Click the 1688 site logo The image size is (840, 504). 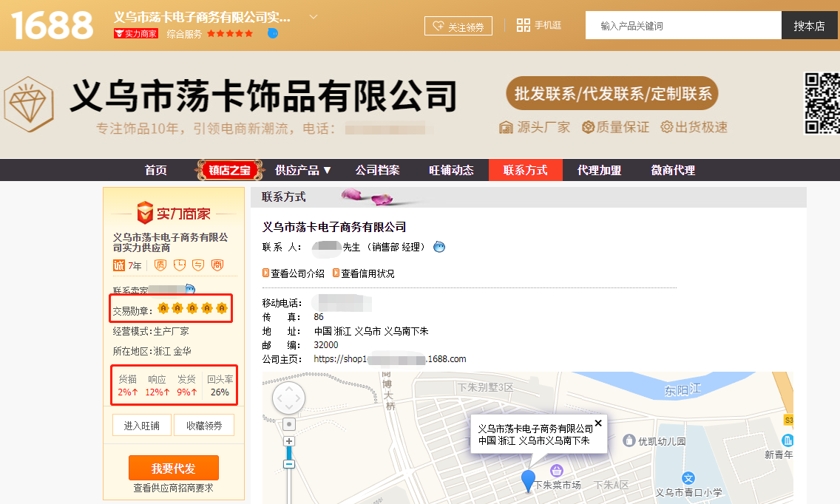coord(52,25)
